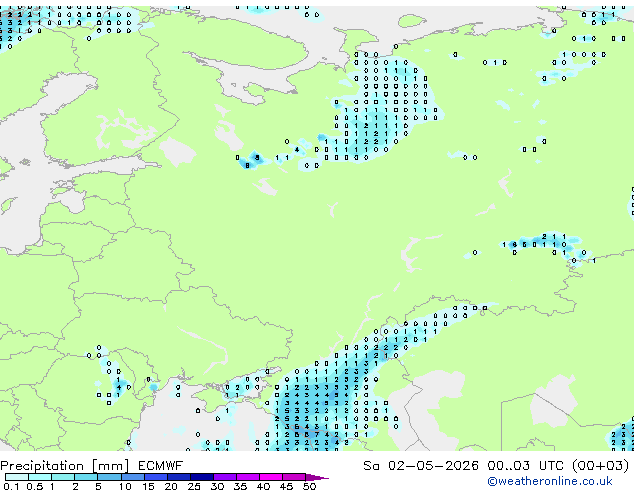Screen dimensions: 634x490
Task: Click the '0.1' legend scale label
Action: 11,486
